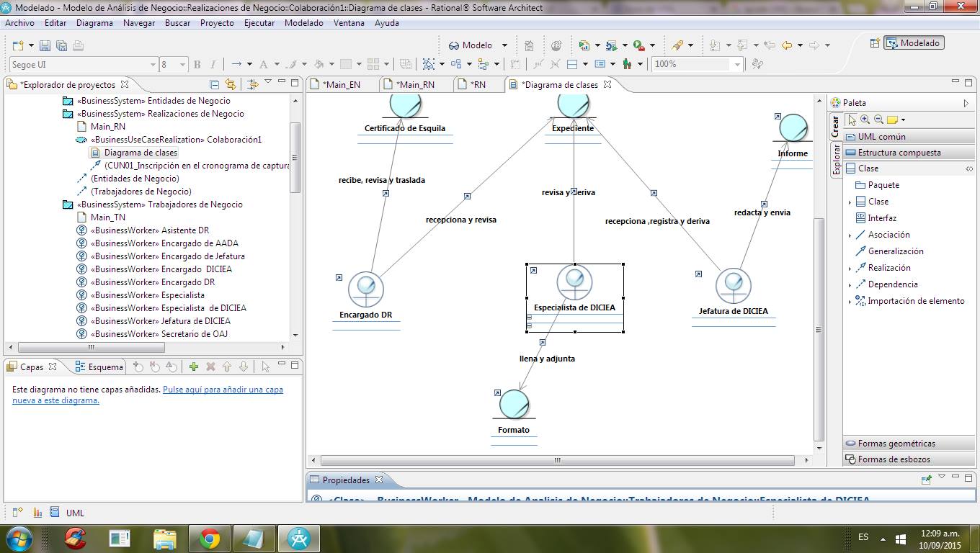Select the Interfaz tool in palette

[x=882, y=218]
